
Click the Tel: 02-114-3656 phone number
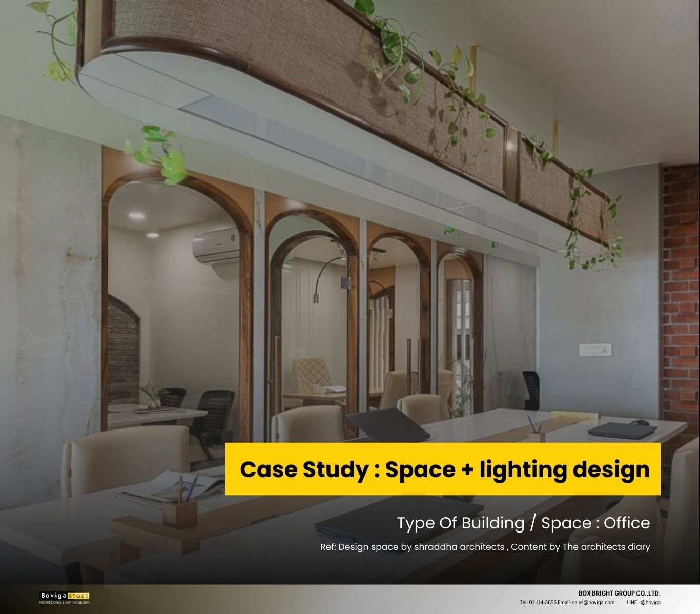[x=538, y=602]
